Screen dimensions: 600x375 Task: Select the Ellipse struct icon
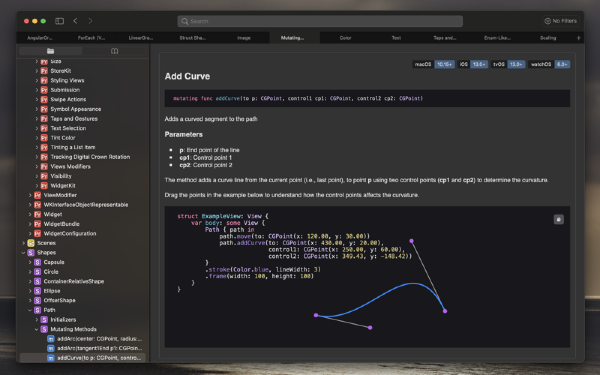(38, 291)
